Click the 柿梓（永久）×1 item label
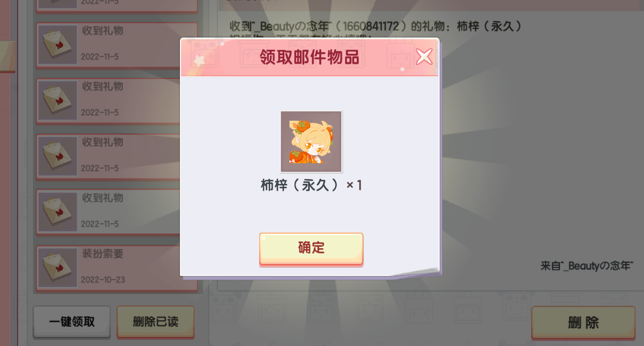Viewport: 644px width, 346px height. click(311, 185)
